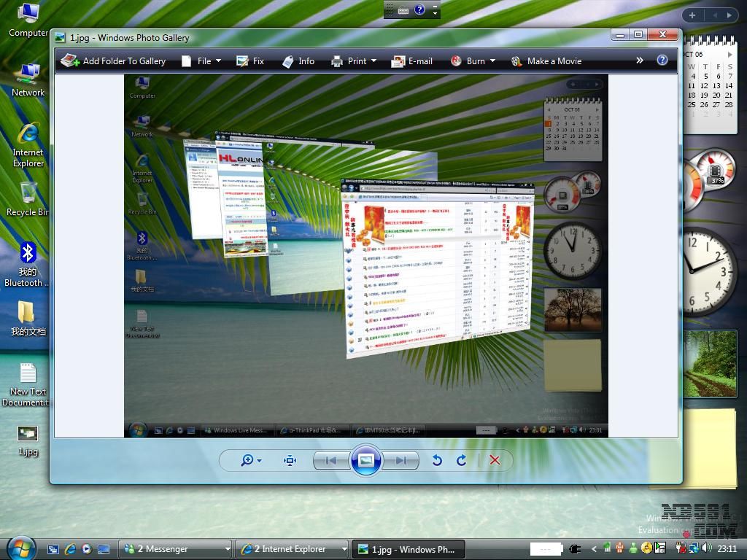Open the Burn dropdown menu
The height and width of the screenshot is (560, 747).
click(x=473, y=61)
